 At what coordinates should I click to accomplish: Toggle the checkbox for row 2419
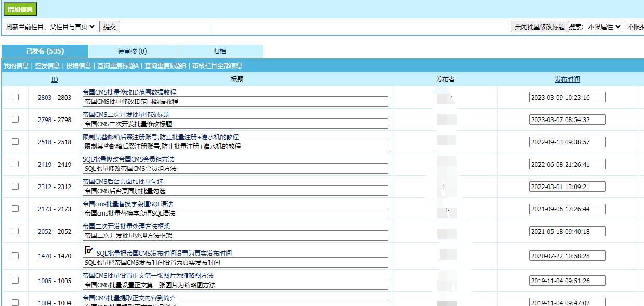pyautogui.click(x=15, y=164)
